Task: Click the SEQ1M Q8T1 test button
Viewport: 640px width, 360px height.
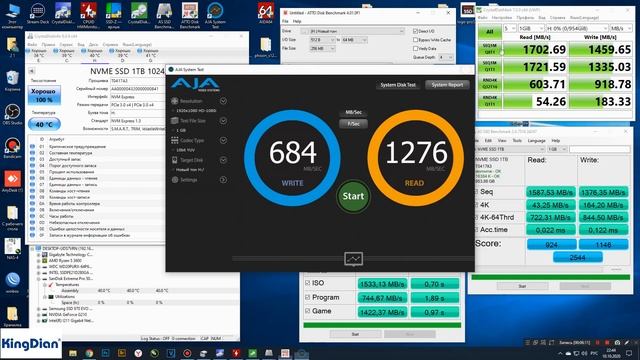Action: (x=489, y=49)
